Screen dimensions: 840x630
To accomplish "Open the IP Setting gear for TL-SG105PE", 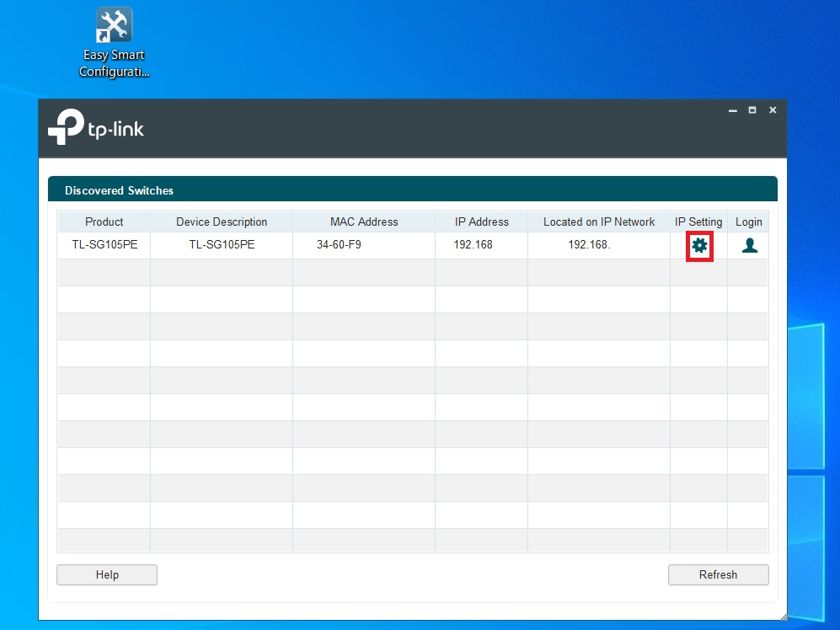I will tap(699, 246).
